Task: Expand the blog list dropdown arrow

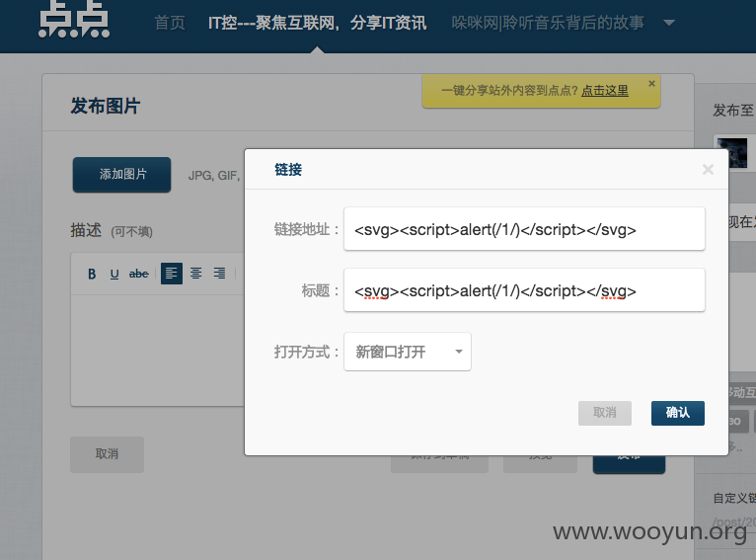Action: (x=669, y=23)
